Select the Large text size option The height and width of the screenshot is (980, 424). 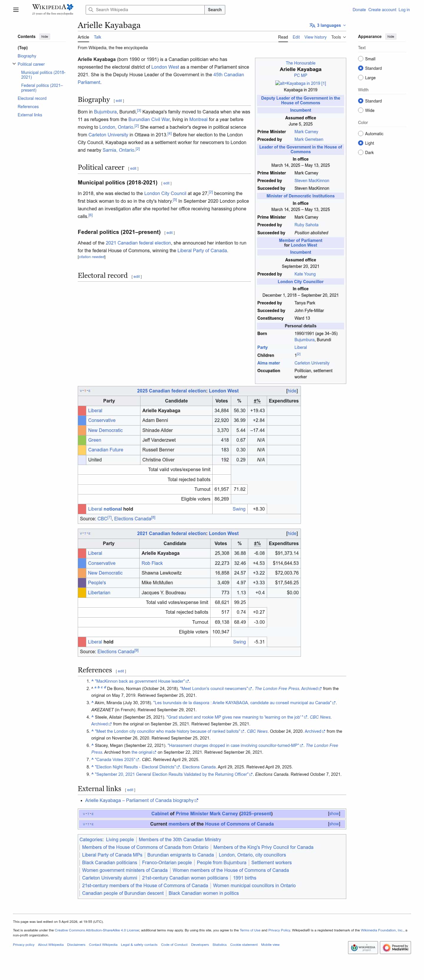tap(360, 77)
